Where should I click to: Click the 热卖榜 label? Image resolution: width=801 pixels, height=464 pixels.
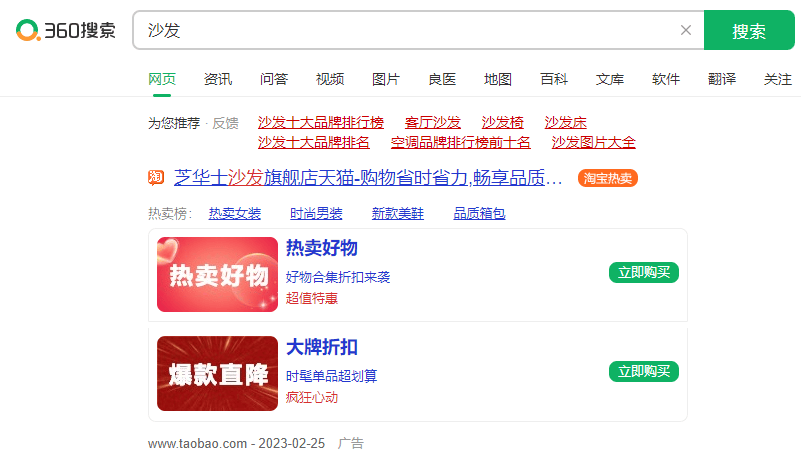pos(170,214)
